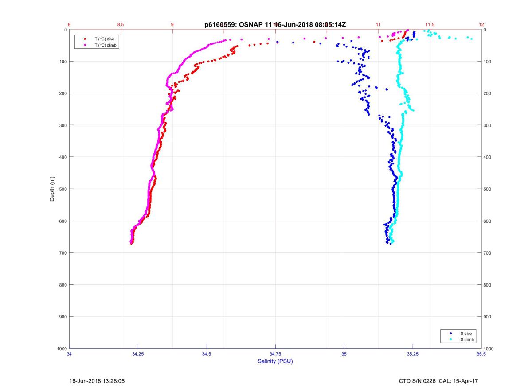Click red temperature tick label 11.5
The height and width of the screenshot is (392, 532).
[x=430, y=24]
